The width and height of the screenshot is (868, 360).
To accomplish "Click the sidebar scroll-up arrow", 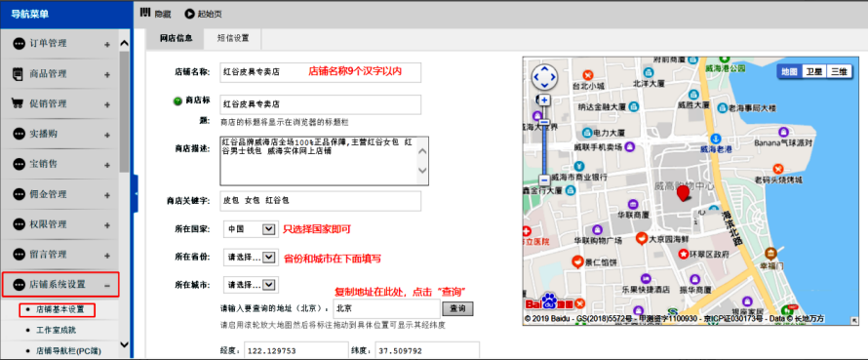I will 124,44.
